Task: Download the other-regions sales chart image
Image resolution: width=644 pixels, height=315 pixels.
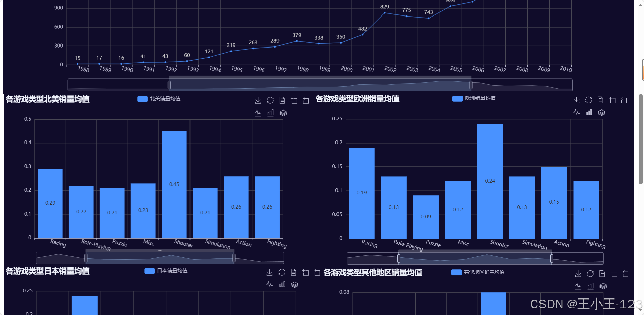Action: pyautogui.click(x=578, y=274)
